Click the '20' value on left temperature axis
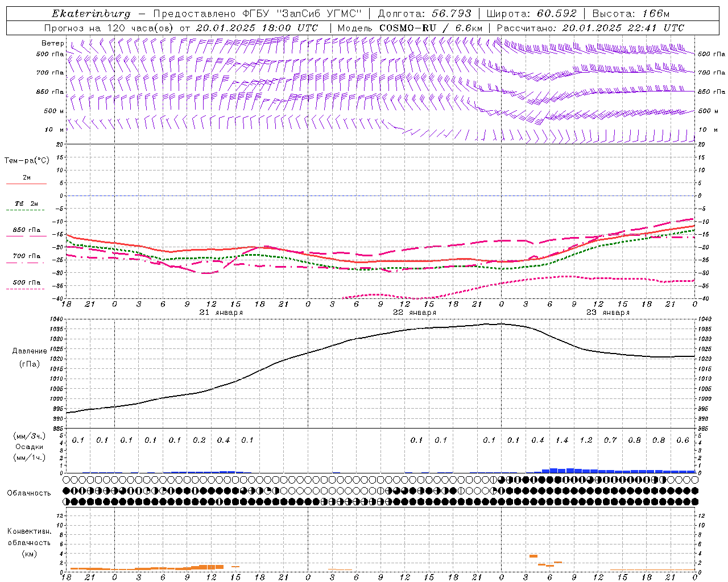The height and width of the screenshot is (582, 728). (x=60, y=144)
